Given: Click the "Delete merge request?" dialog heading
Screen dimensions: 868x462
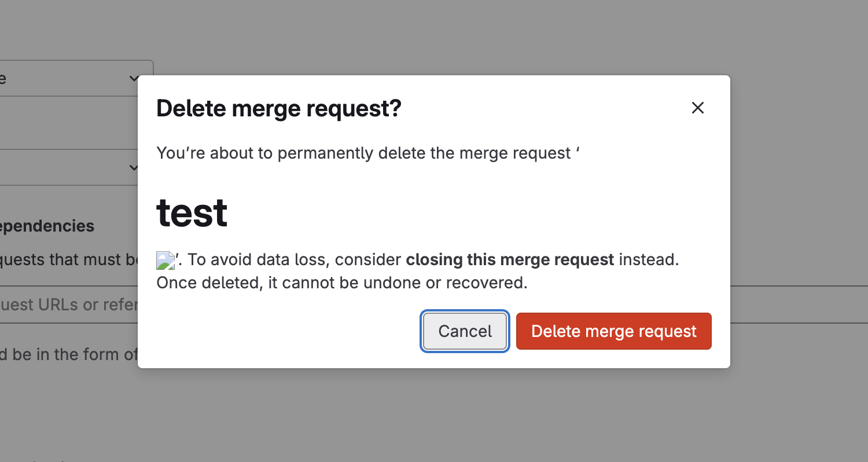Looking at the screenshot, I should (278, 109).
